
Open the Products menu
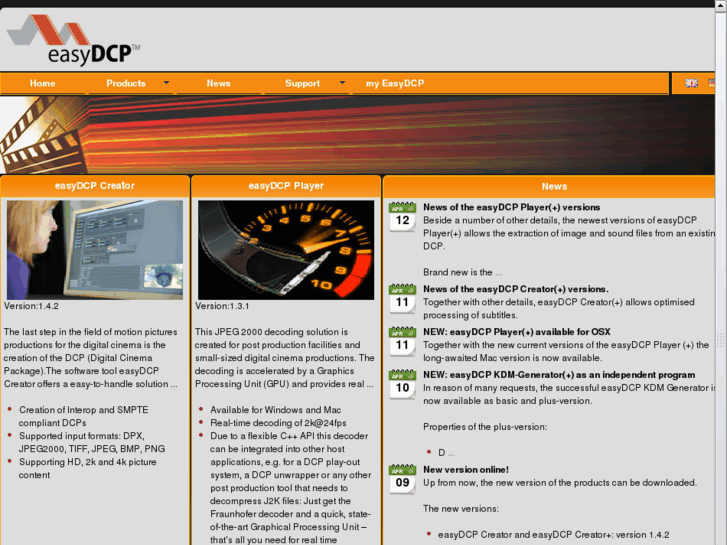126,83
